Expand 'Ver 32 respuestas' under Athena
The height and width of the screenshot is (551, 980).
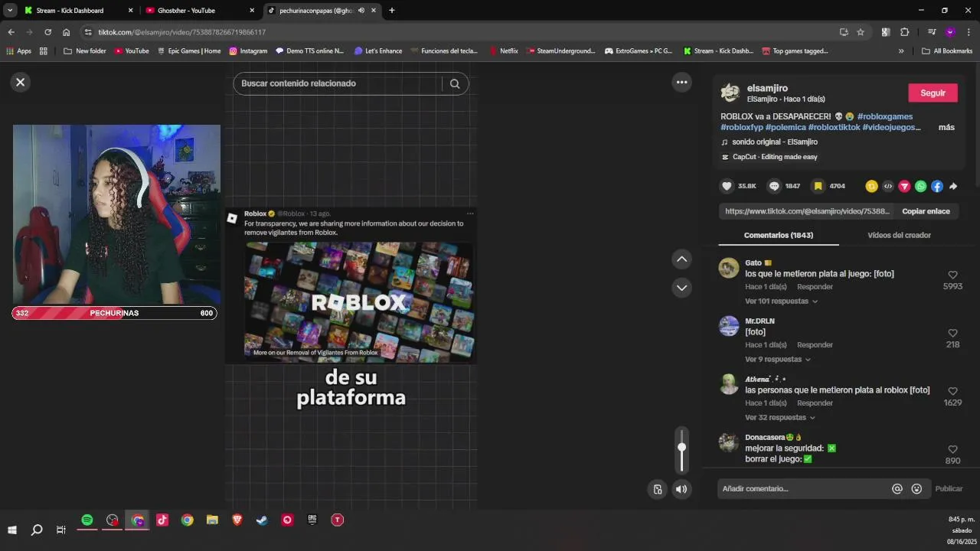pyautogui.click(x=780, y=418)
